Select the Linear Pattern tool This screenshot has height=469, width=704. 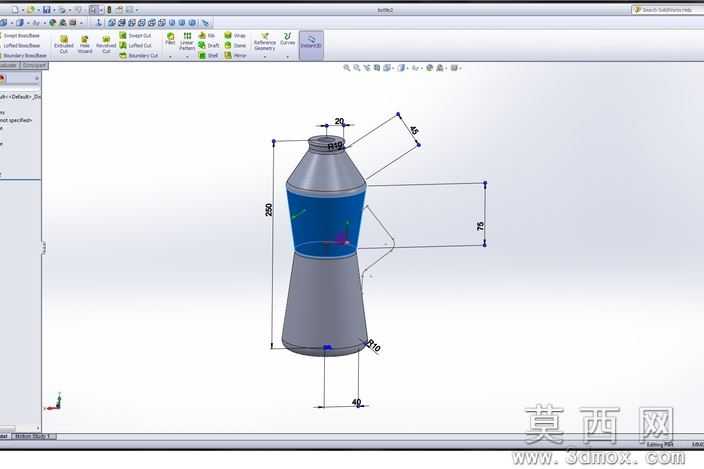(187, 41)
